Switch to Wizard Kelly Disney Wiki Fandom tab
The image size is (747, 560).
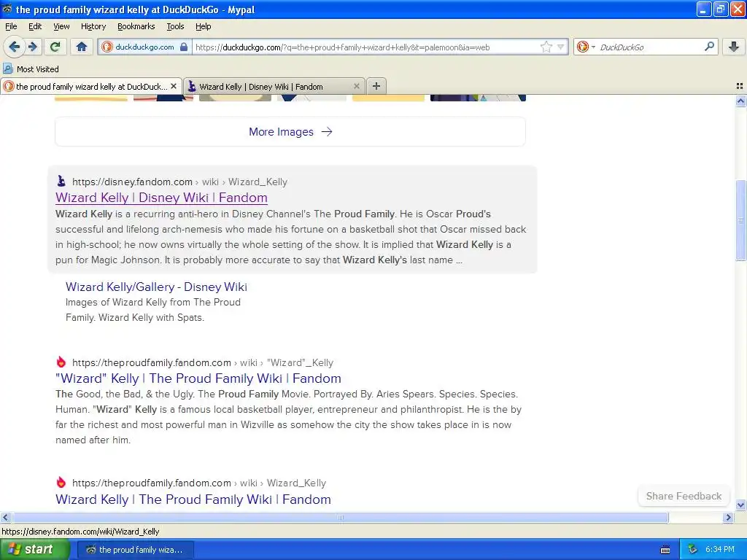pos(274,86)
